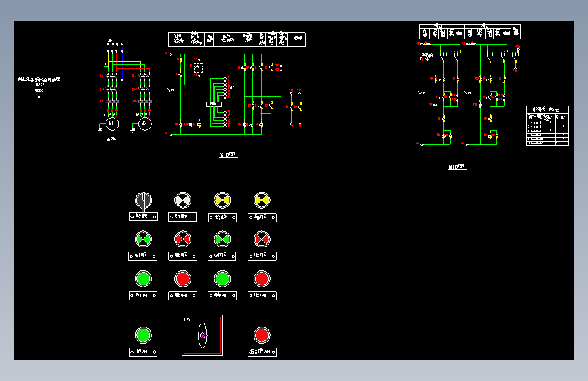The height and width of the screenshot is (381, 588).
Task: Click the underlined title below the right circuit
Action: click(458, 167)
